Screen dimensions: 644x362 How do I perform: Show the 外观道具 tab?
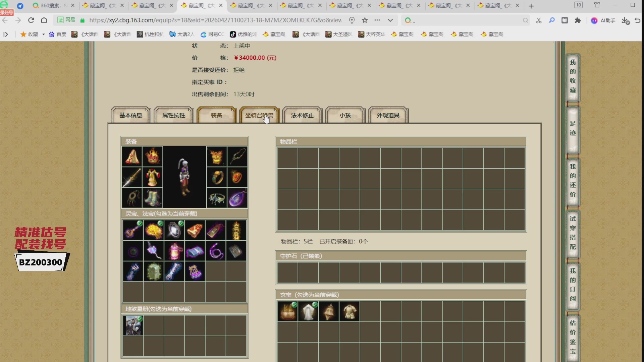click(388, 115)
